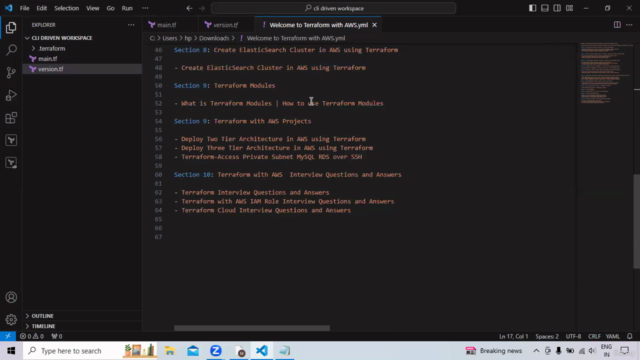
Task: Click the Users breadcrumb segment
Action: point(170,38)
